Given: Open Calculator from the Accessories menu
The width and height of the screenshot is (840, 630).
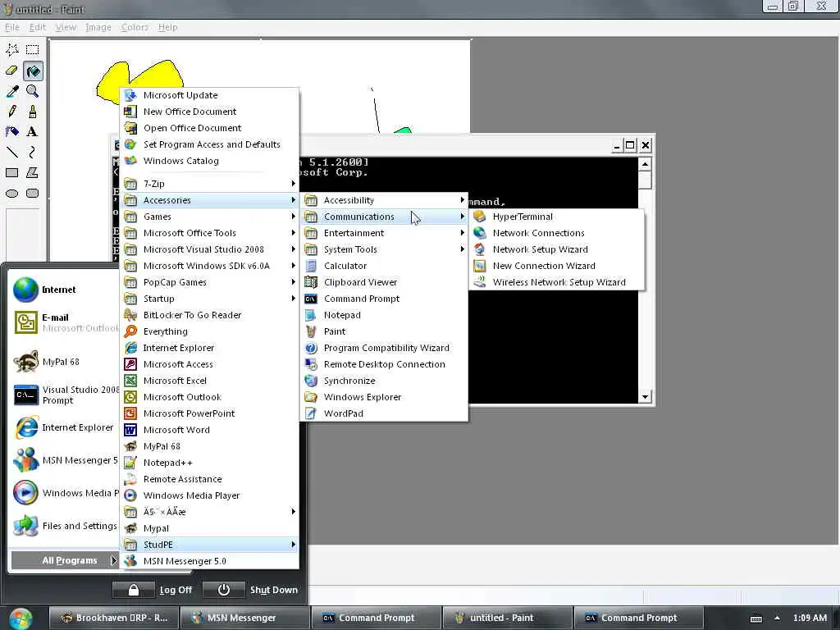Looking at the screenshot, I should tap(384, 266).
